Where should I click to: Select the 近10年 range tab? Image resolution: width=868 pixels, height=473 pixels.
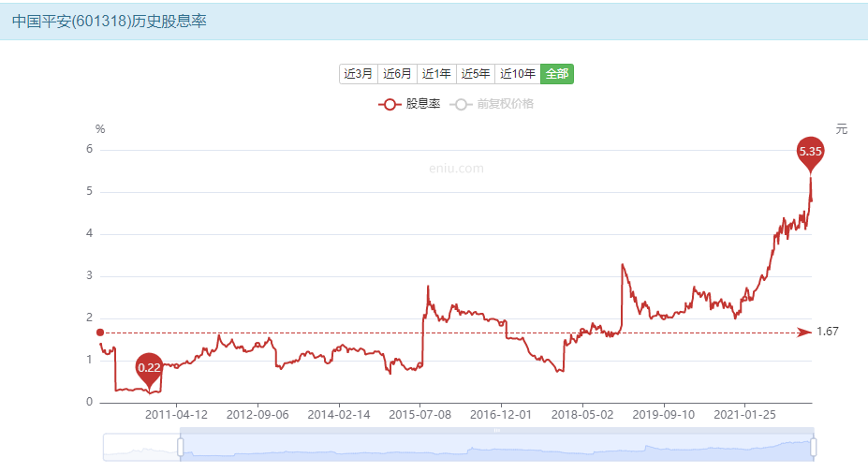click(518, 74)
